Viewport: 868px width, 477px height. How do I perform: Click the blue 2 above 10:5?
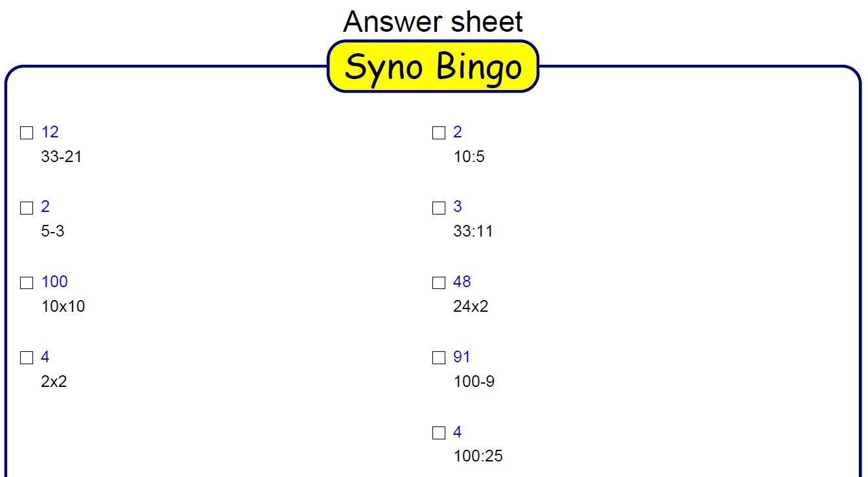[458, 132]
